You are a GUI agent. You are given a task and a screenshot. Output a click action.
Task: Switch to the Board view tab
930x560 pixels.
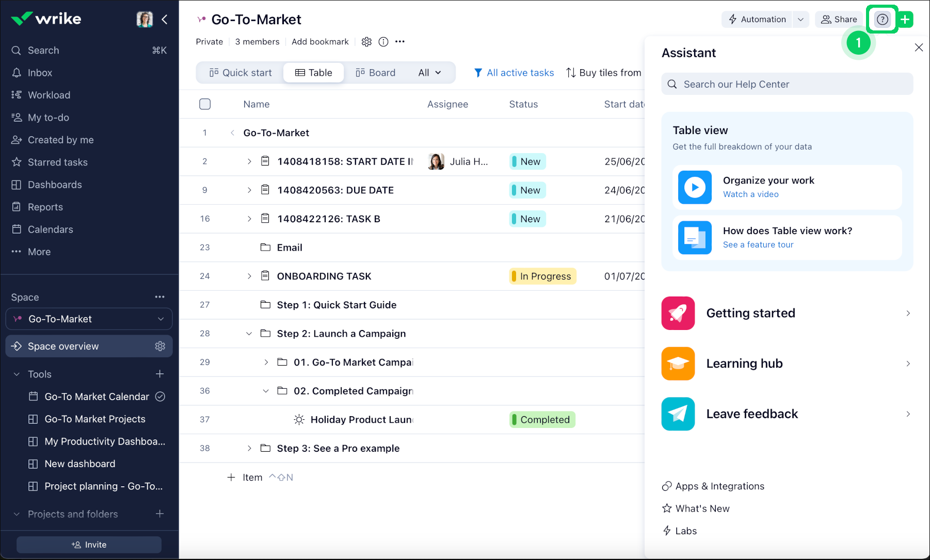coord(376,73)
